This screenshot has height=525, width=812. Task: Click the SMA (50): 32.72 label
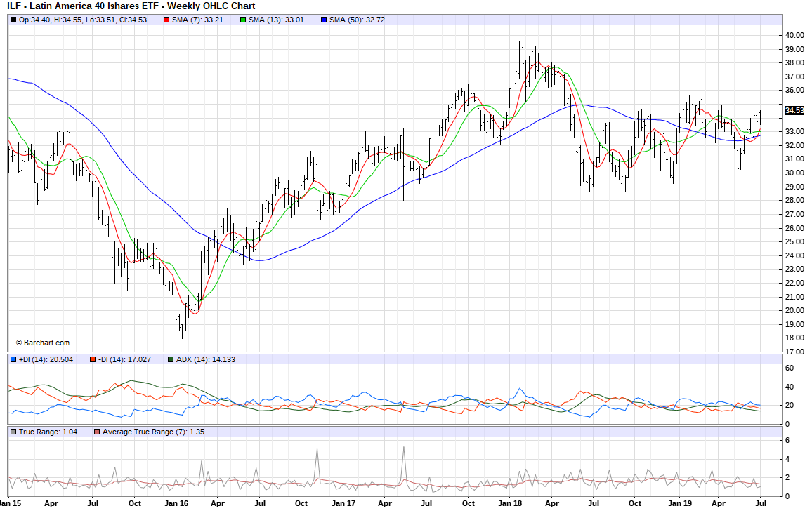358,20
